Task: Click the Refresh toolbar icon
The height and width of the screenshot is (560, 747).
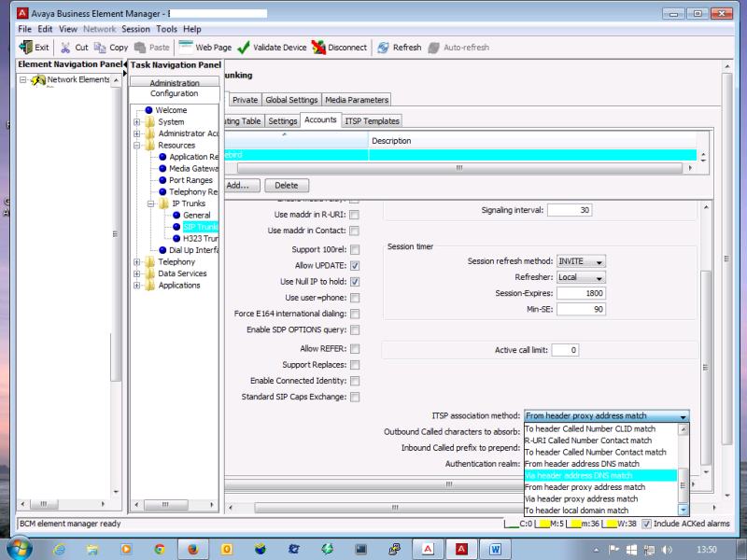Action: pyautogui.click(x=384, y=48)
